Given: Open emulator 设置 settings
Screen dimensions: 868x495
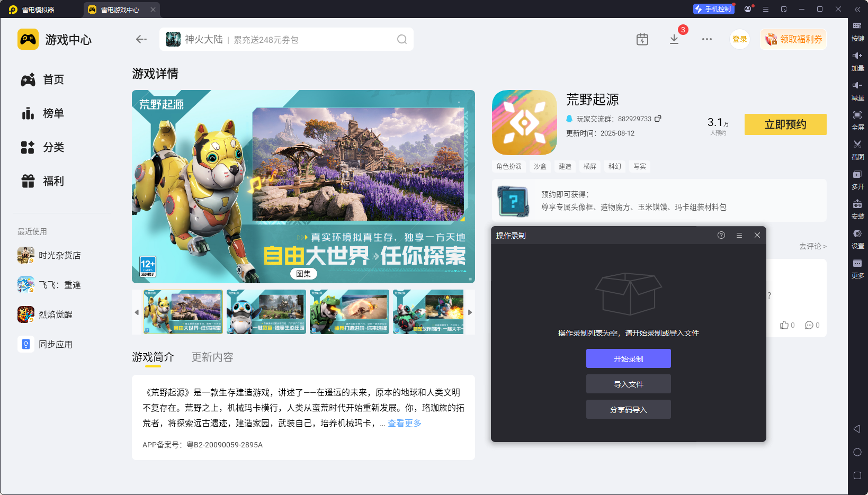Looking at the screenshot, I should pyautogui.click(x=857, y=239).
